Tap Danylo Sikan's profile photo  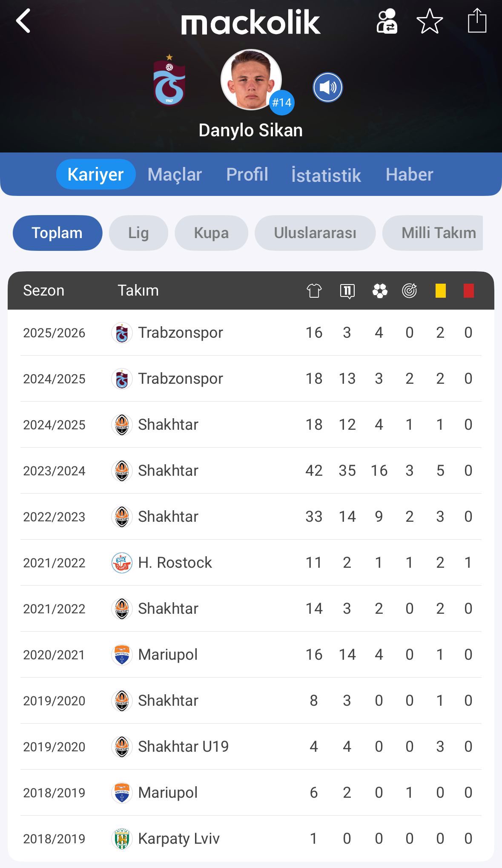pyautogui.click(x=251, y=80)
